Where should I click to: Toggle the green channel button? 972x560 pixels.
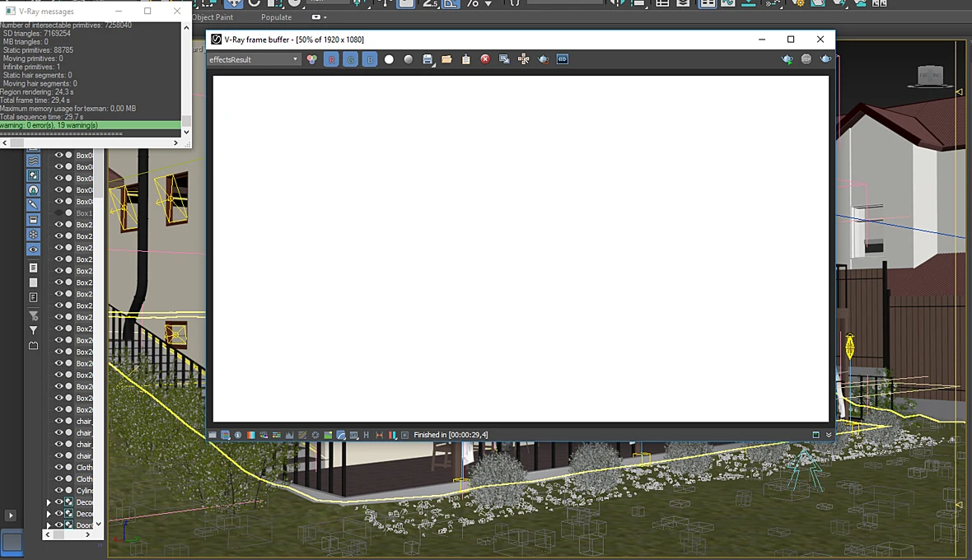click(350, 59)
